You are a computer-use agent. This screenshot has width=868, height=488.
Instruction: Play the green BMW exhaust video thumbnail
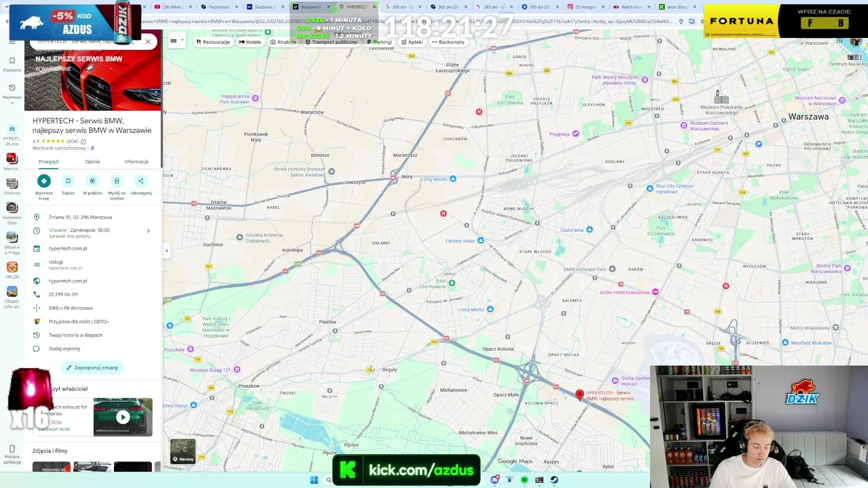pyautogui.click(x=123, y=417)
